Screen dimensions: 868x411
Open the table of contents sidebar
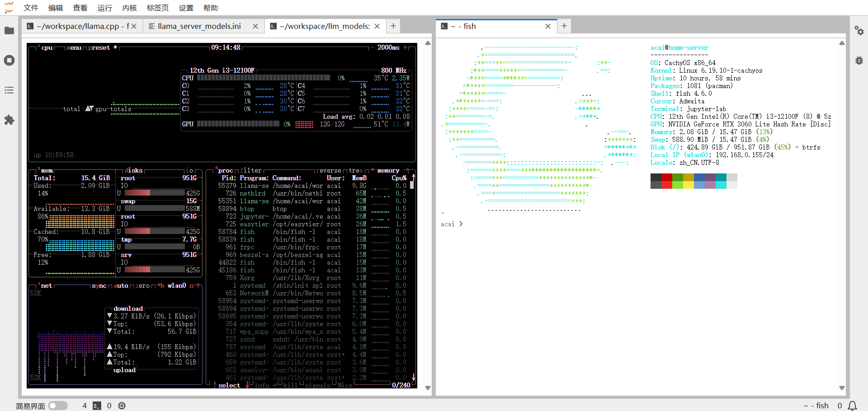[x=9, y=90]
